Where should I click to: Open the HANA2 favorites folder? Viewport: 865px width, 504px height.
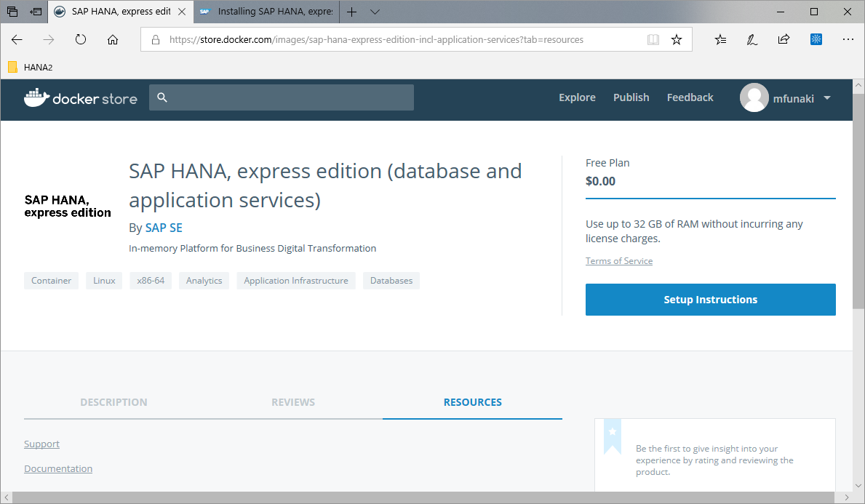31,68
